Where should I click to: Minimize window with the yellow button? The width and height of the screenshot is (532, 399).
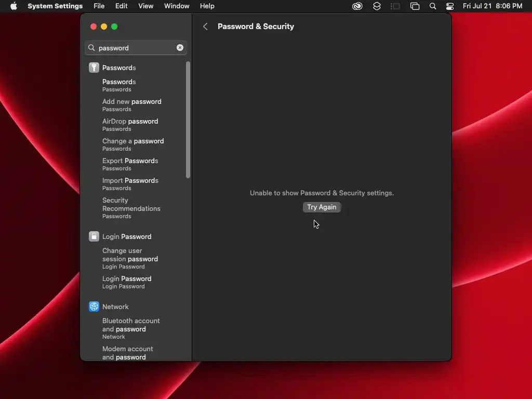point(104,26)
